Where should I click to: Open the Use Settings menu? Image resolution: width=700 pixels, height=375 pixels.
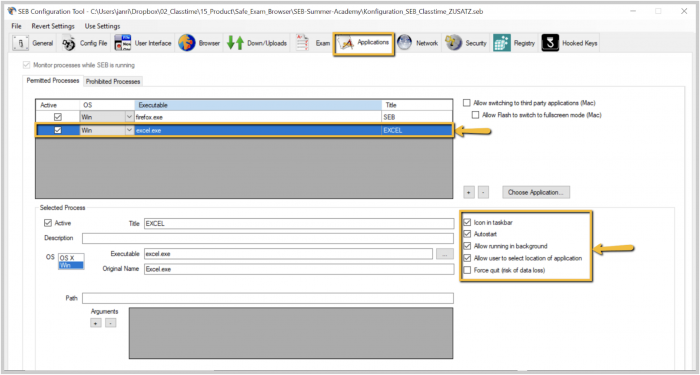[102, 26]
